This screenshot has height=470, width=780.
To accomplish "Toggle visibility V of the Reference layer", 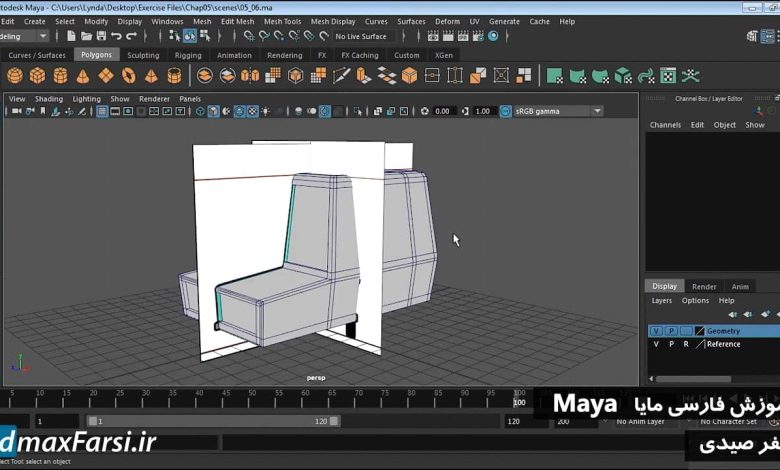I will coord(656,344).
